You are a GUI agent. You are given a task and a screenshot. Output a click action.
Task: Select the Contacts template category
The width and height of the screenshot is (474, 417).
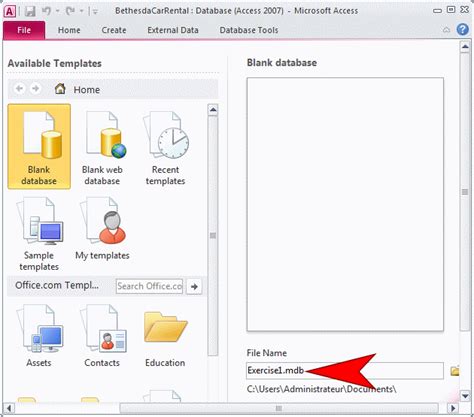click(x=102, y=336)
